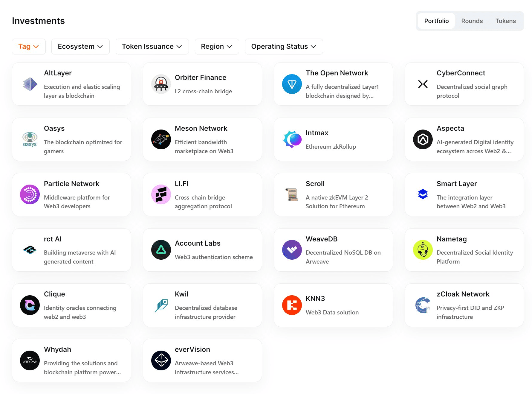Image resolution: width=532 pixels, height=394 pixels.
Task: Expand the Ecosystem filter dropdown
Action: pyautogui.click(x=80, y=46)
